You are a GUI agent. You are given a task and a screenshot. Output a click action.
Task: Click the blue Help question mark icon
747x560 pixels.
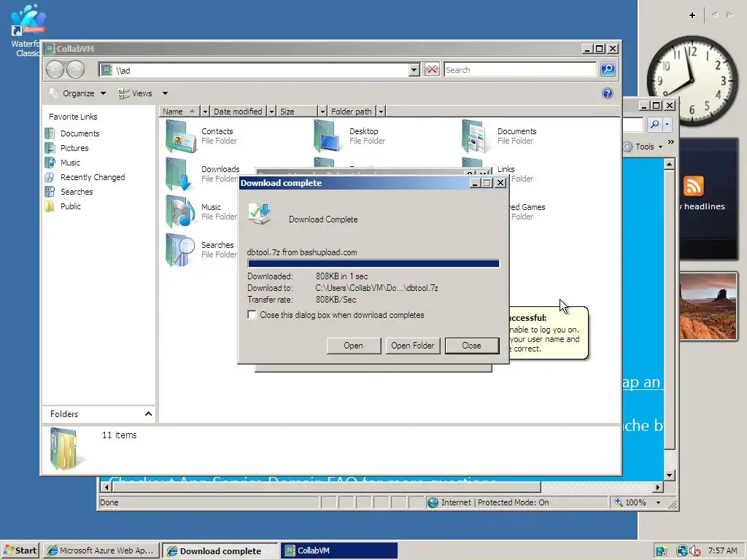608,93
